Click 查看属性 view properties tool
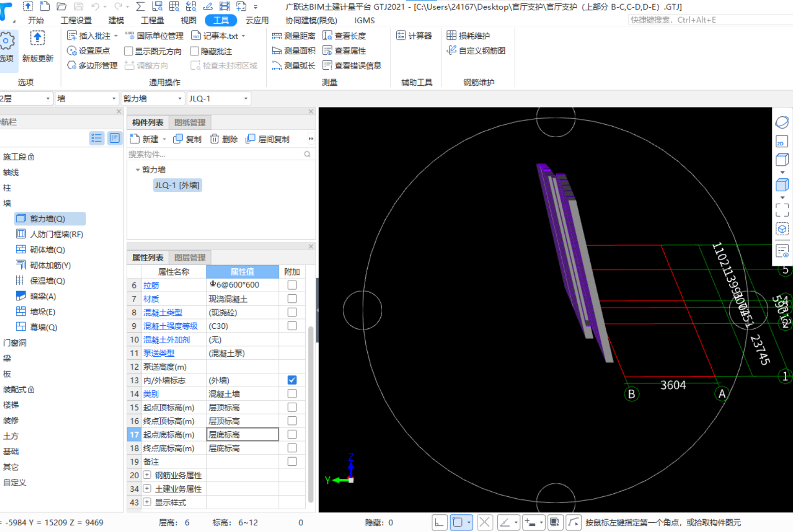793x532 pixels. tap(345, 51)
